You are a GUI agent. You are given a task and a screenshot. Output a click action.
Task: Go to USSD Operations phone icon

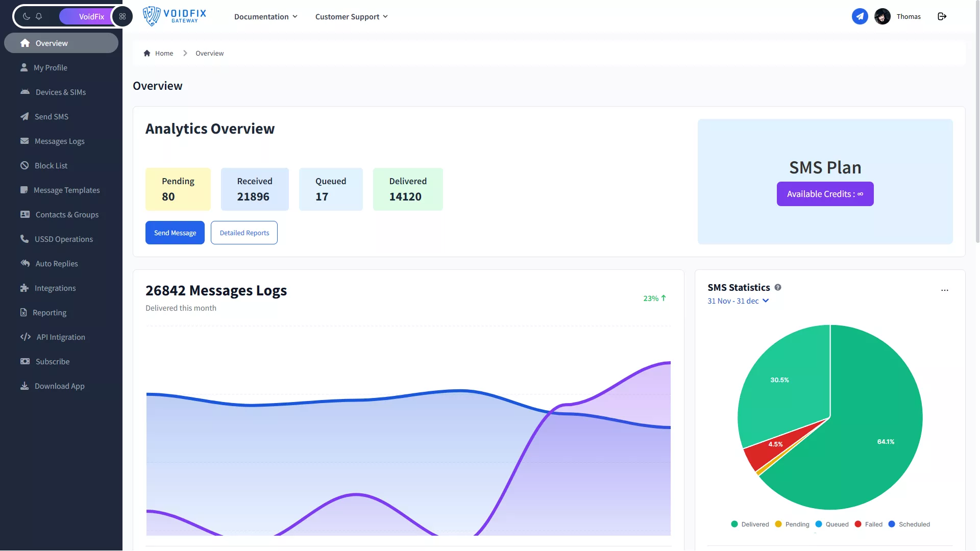[x=24, y=239]
